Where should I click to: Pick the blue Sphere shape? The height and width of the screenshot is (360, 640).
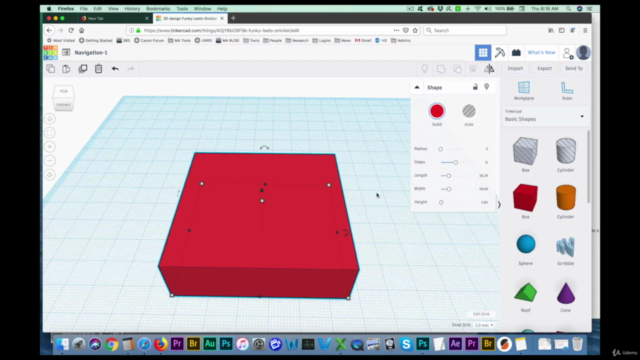tap(526, 244)
